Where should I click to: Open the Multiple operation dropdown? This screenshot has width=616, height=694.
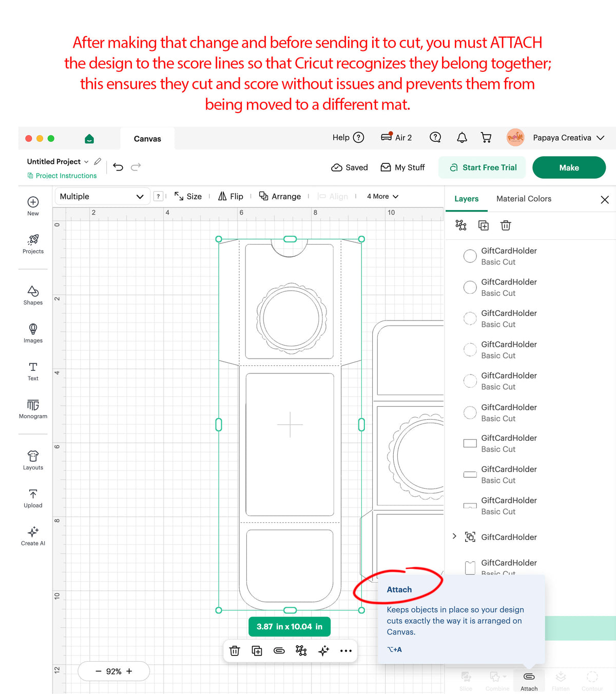(x=102, y=196)
